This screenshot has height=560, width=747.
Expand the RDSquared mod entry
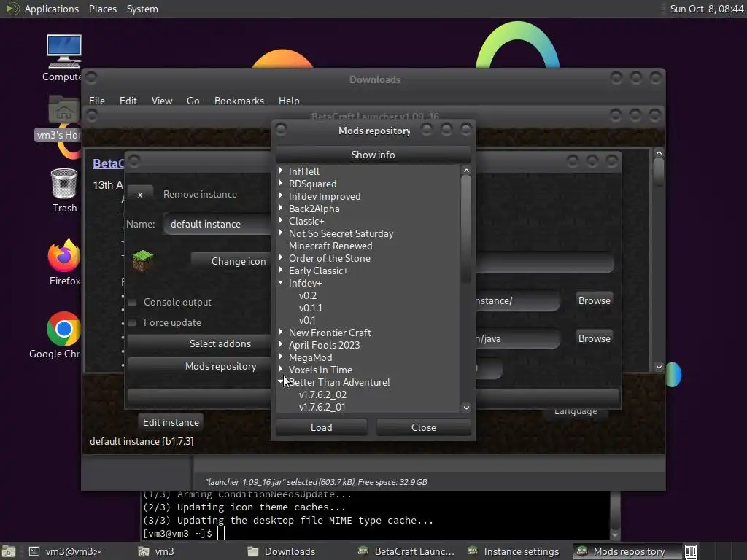[x=281, y=183]
